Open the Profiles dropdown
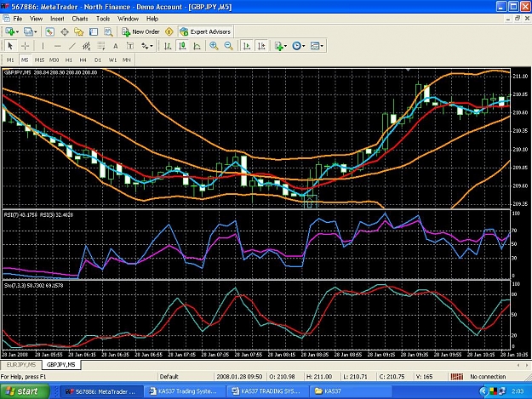Screen dimensions: 532x399 (30, 31)
